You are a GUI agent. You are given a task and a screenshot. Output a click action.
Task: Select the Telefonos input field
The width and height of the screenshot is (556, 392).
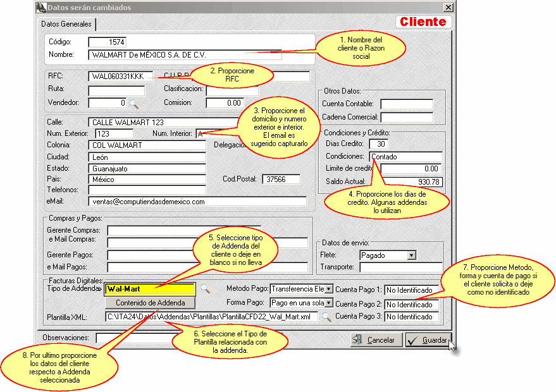pos(147,190)
